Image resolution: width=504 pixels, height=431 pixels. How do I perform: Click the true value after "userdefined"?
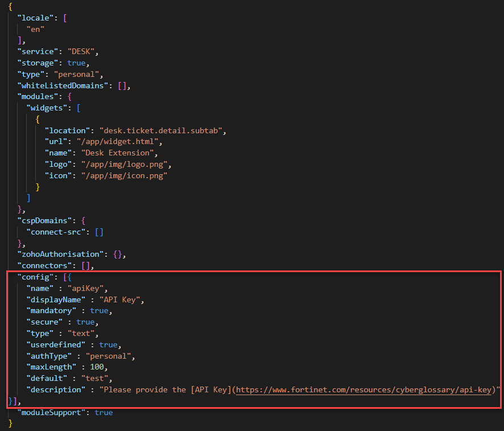tap(108, 345)
